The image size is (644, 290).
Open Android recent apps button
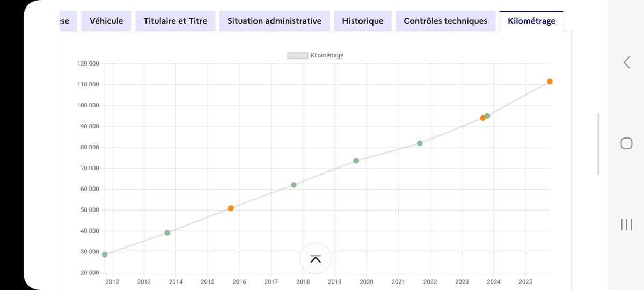626,224
